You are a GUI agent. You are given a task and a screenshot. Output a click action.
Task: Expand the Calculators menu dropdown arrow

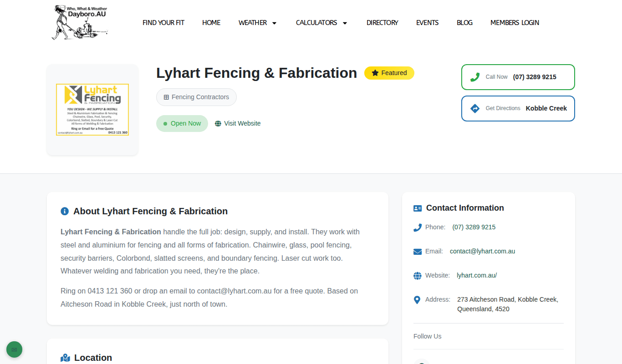[345, 23]
